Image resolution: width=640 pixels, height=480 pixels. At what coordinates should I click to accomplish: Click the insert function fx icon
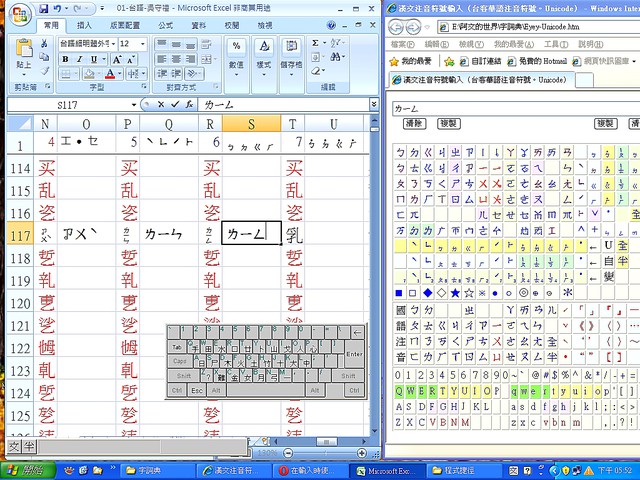coord(187,103)
